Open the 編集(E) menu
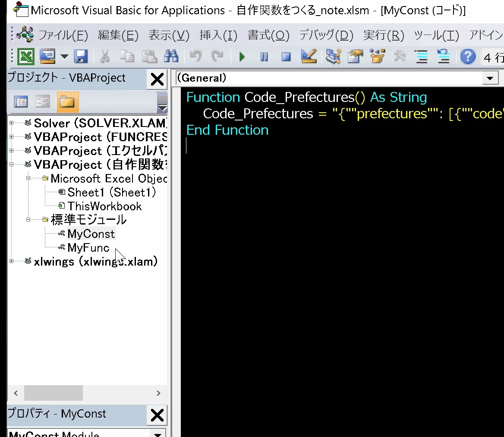This screenshot has height=437, width=504. (118, 35)
